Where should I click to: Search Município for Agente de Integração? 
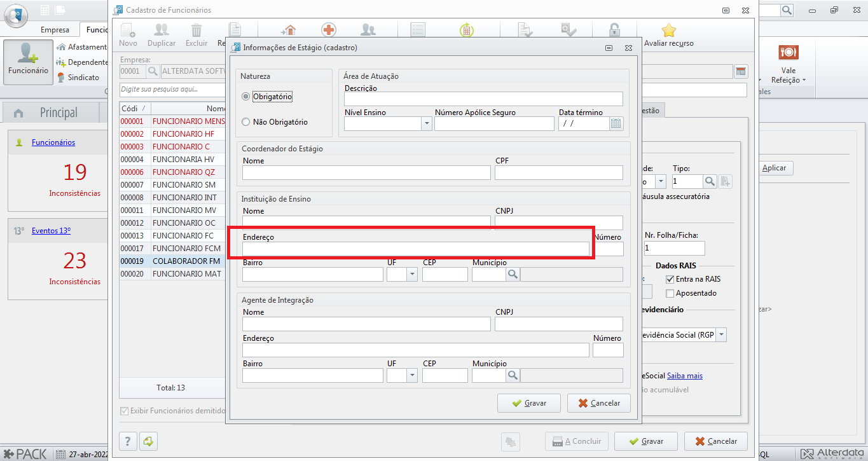click(x=513, y=375)
